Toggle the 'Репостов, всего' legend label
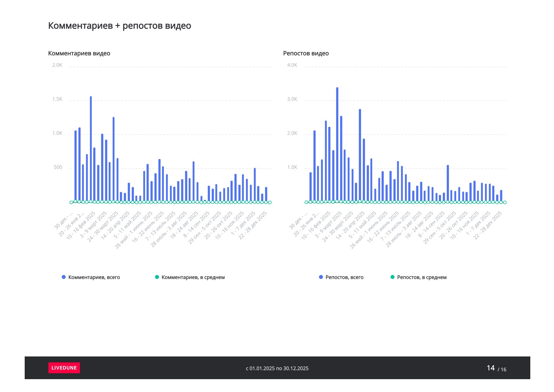Screen dimensions: 554x392 tap(344, 277)
